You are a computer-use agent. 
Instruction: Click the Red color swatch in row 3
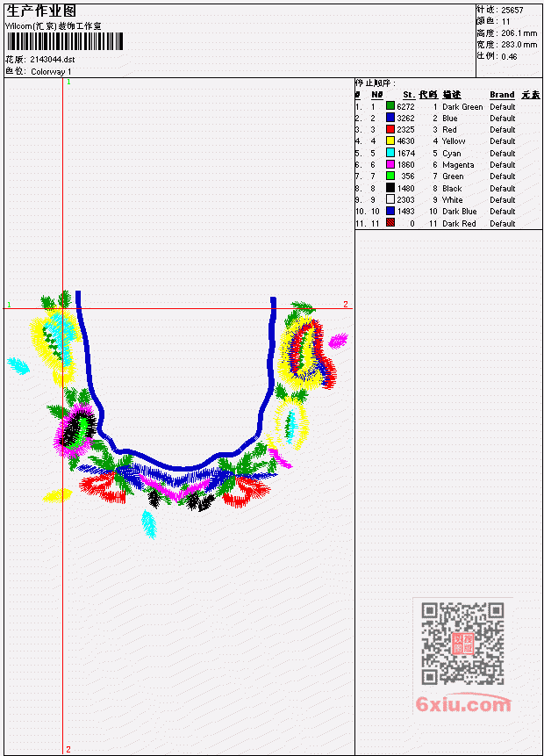pyautogui.click(x=390, y=129)
